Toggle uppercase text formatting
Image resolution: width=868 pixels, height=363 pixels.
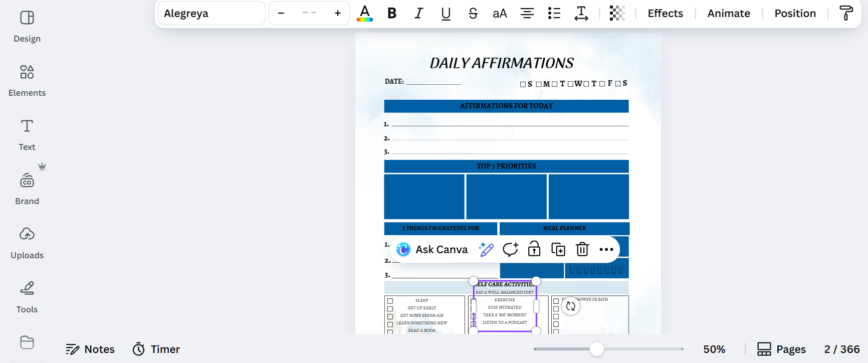coord(500,14)
